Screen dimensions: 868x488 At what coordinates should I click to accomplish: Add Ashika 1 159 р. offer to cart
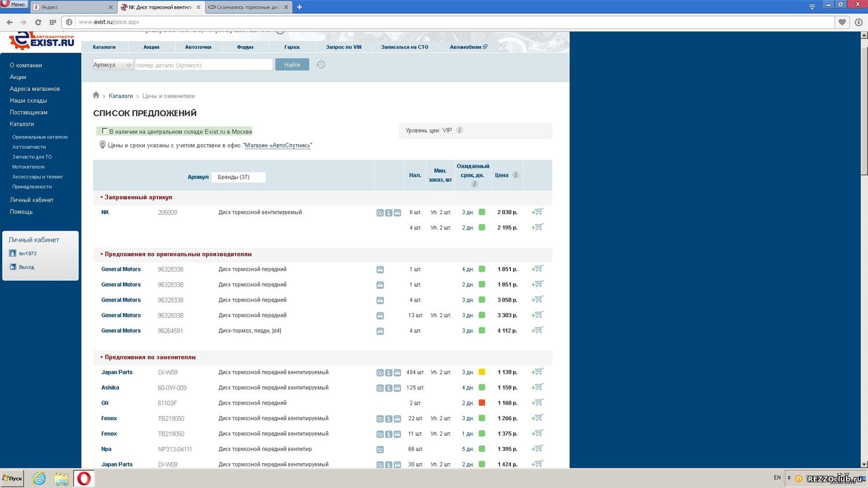pyautogui.click(x=537, y=387)
